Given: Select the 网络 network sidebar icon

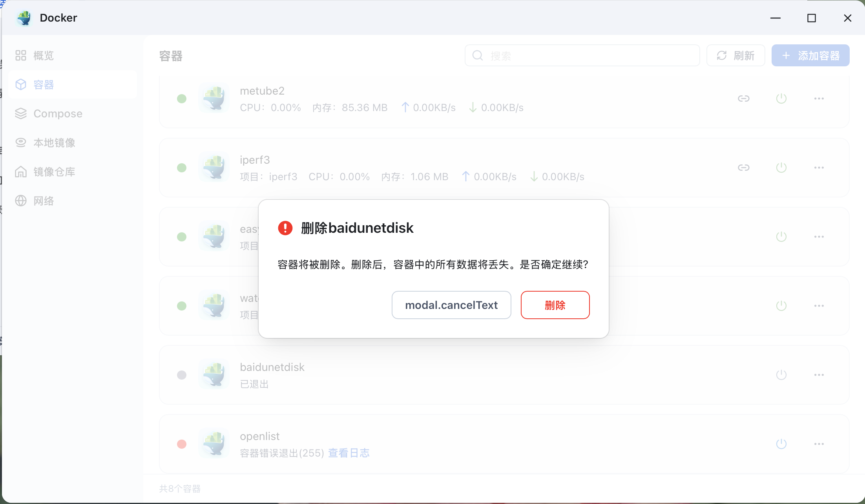Looking at the screenshot, I should click(21, 201).
